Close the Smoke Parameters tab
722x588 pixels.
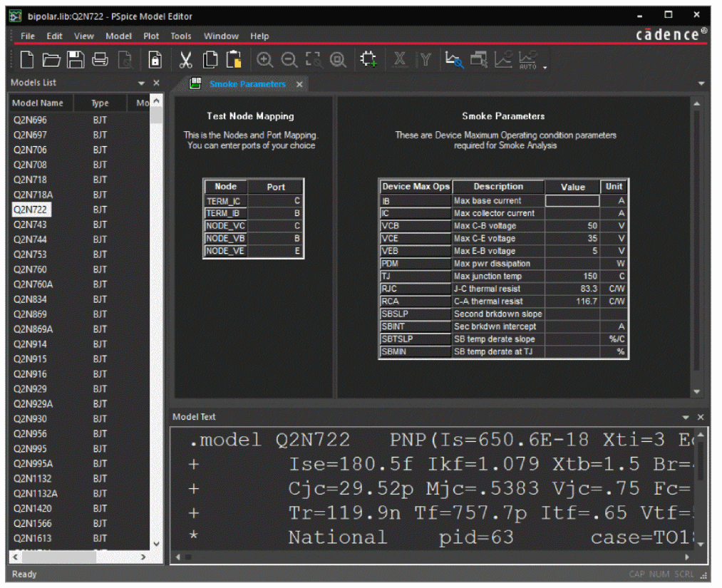pos(299,84)
